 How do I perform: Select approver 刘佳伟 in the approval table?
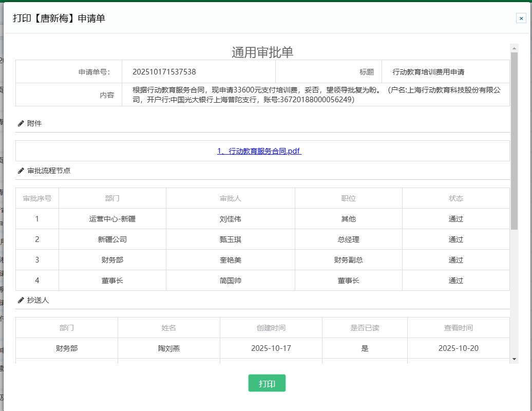[x=230, y=219]
